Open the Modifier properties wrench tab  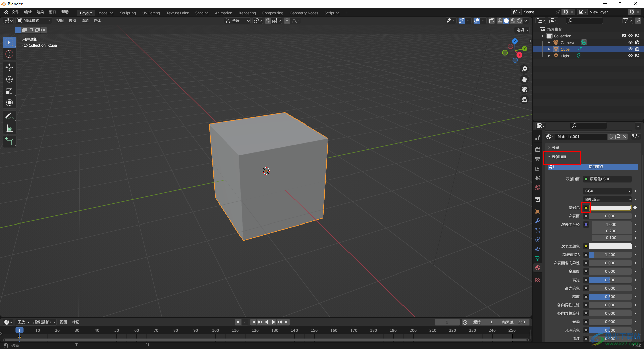[538, 221]
